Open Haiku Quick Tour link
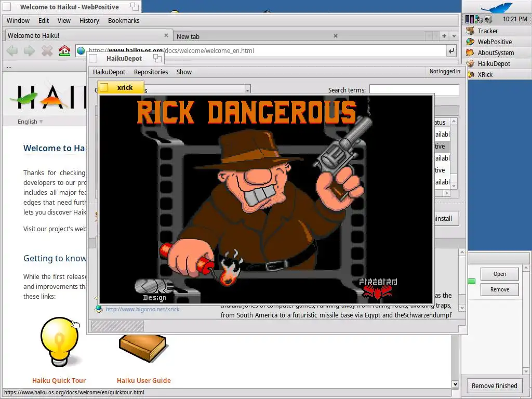The image size is (532, 399). (59, 380)
